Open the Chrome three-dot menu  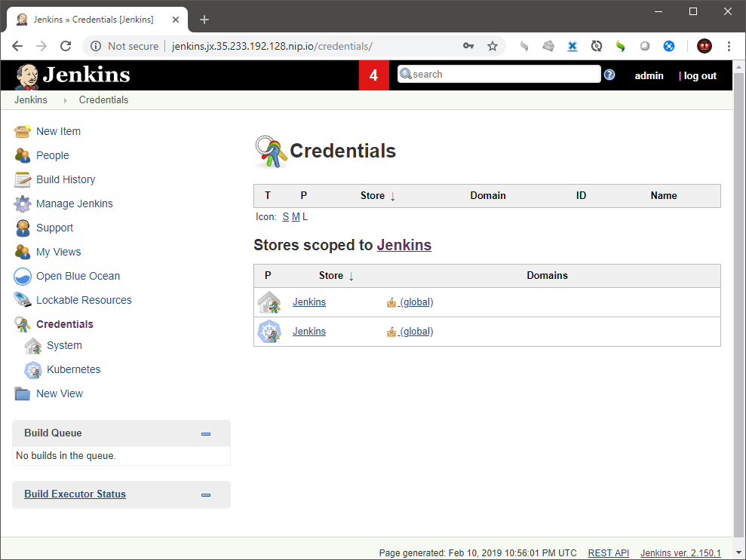729,46
